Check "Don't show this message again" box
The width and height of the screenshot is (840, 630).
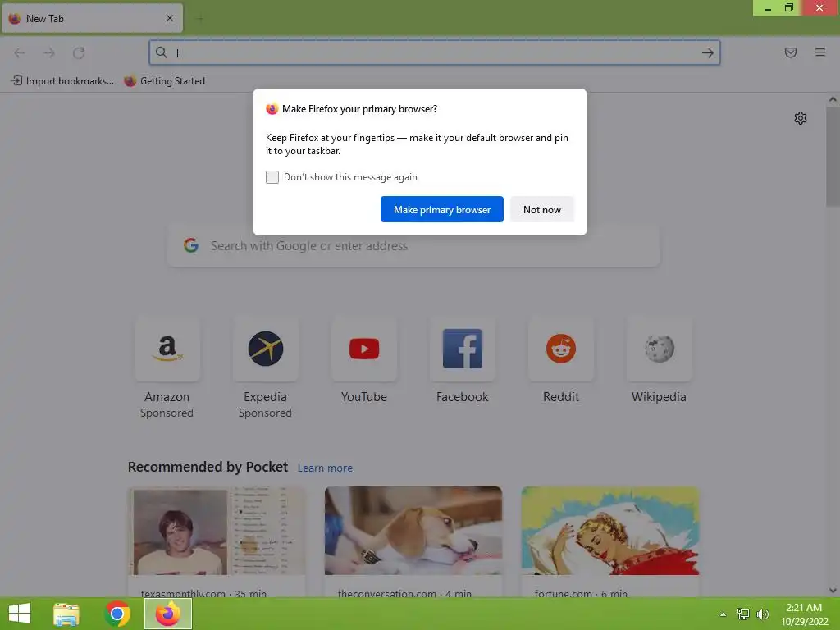coord(272,177)
